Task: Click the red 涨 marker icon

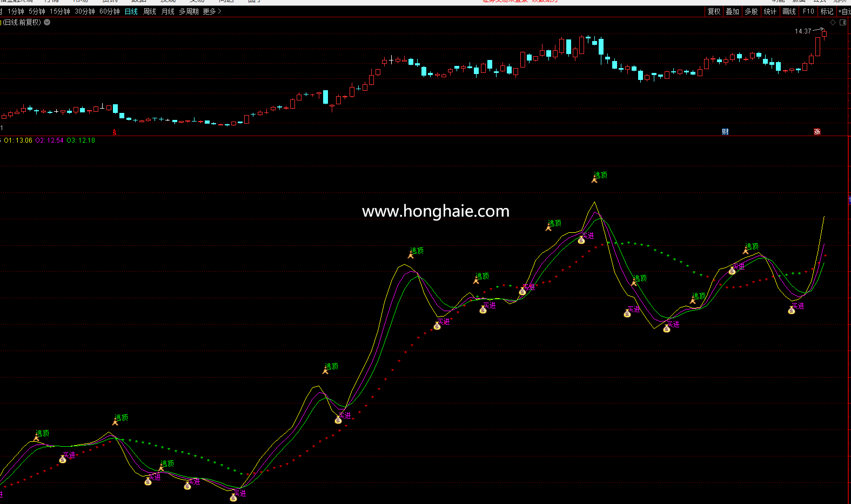Action: (817, 132)
